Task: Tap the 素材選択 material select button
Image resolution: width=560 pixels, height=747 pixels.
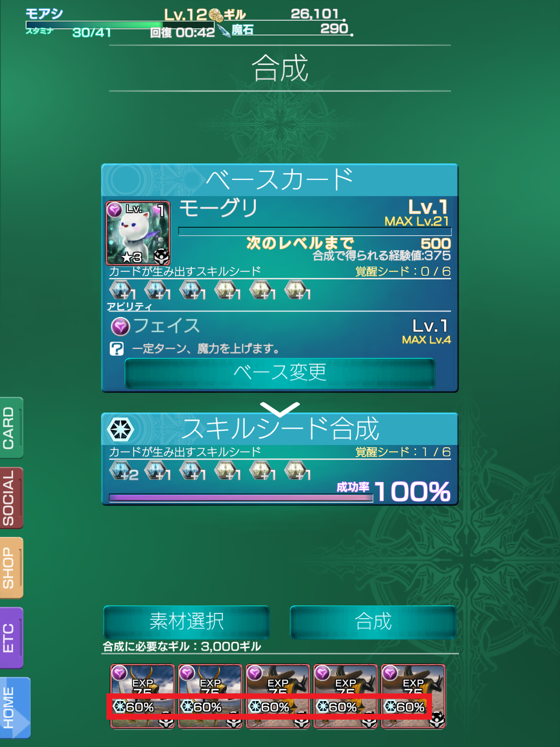Action: [187, 622]
